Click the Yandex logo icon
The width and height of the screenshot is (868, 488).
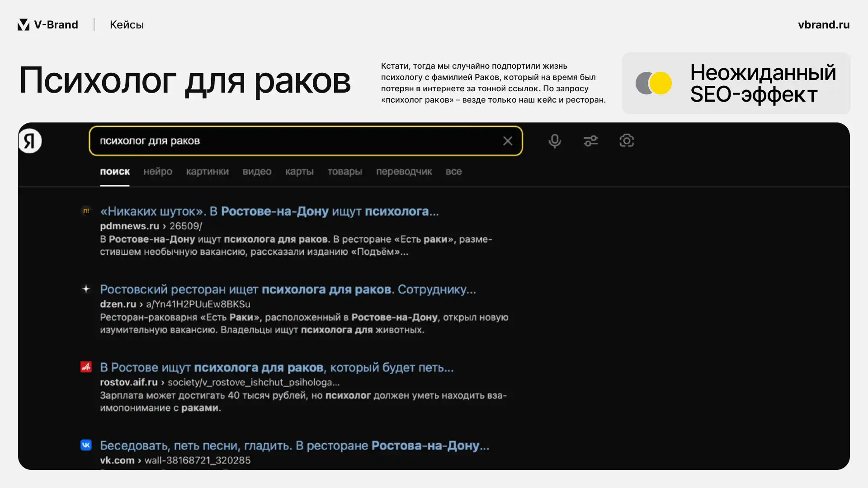pos(30,141)
